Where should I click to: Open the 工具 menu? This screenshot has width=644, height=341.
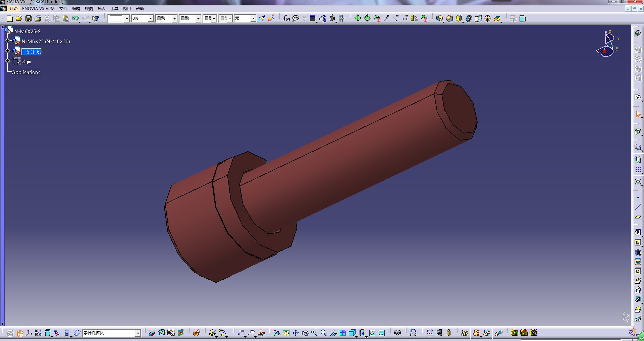pyautogui.click(x=114, y=9)
